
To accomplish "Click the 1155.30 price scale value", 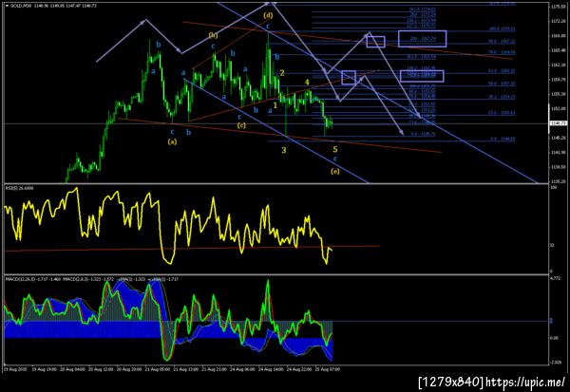I will pos(558,94).
